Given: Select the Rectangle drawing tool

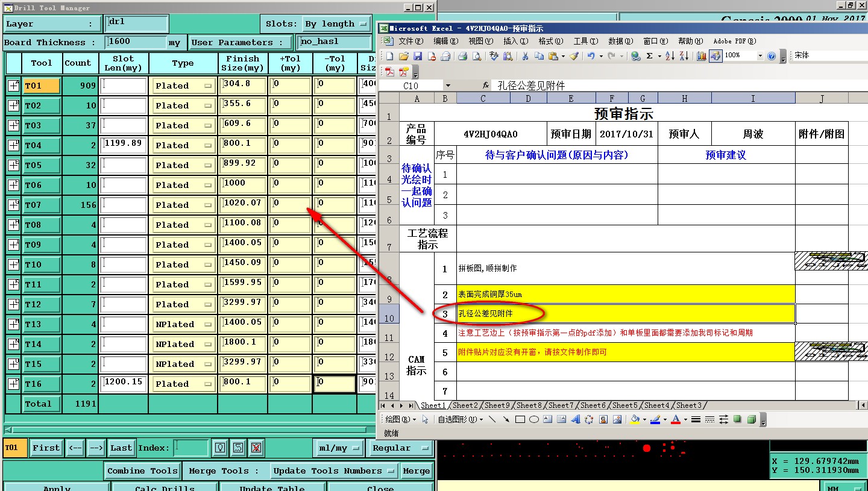Looking at the screenshot, I should pos(520,419).
